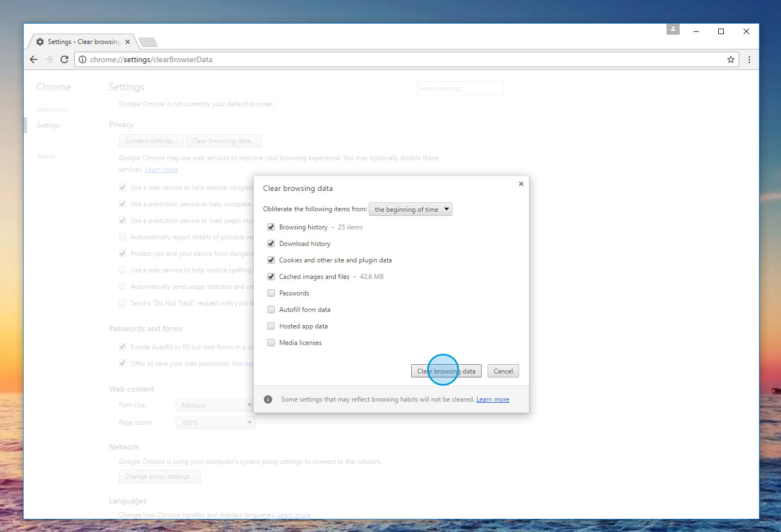Uncheck the Browsing history checkbox
The height and width of the screenshot is (532, 781).
coord(271,227)
